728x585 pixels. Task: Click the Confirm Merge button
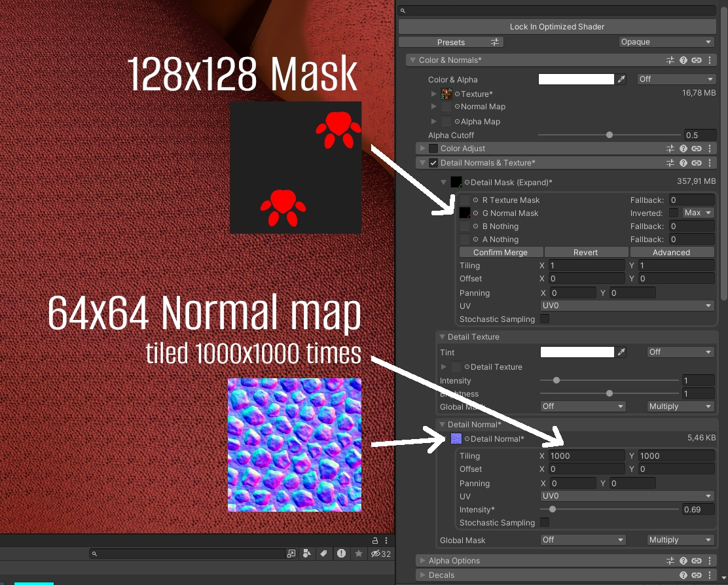pos(501,253)
